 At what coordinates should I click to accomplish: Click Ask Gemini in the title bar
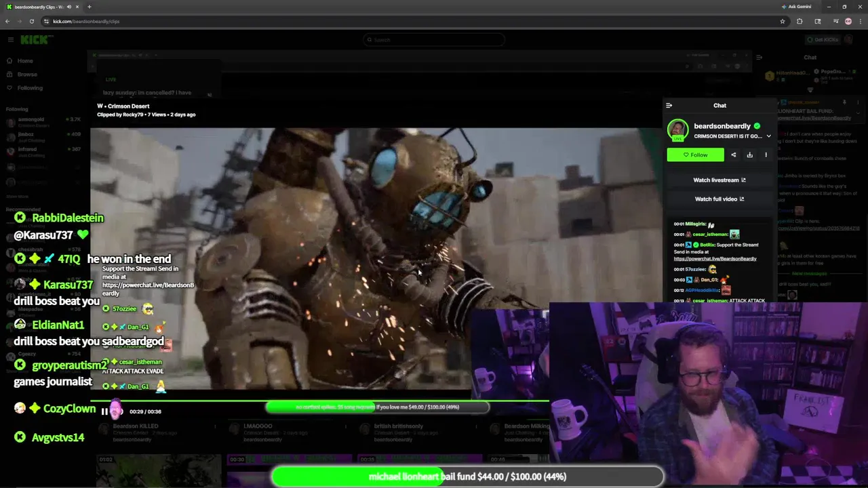796,7
